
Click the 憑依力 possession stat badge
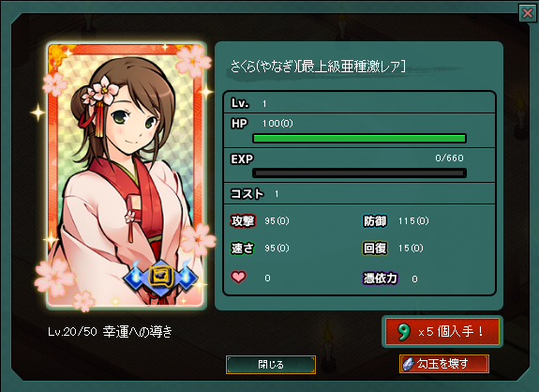[381, 278]
